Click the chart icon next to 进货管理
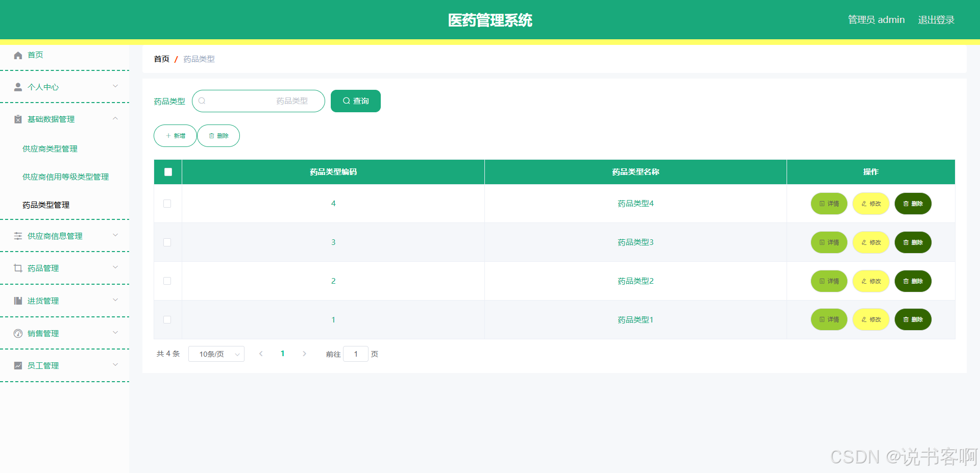 coord(17,301)
